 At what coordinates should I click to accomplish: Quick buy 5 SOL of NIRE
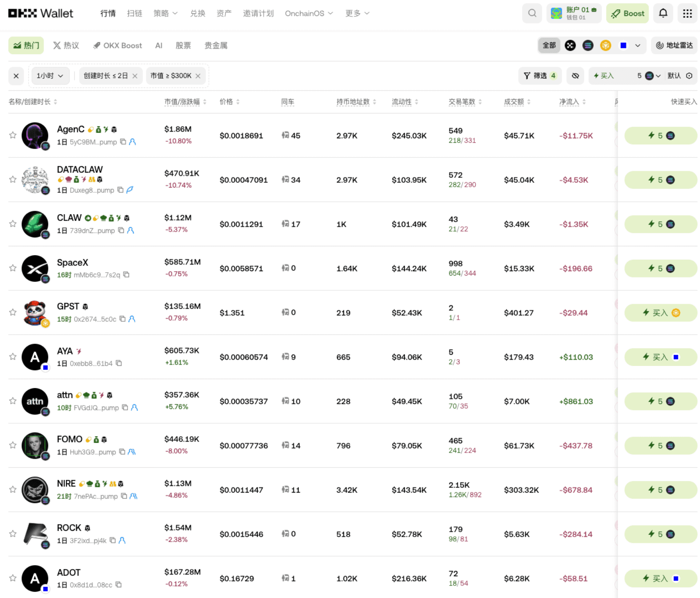click(660, 490)
